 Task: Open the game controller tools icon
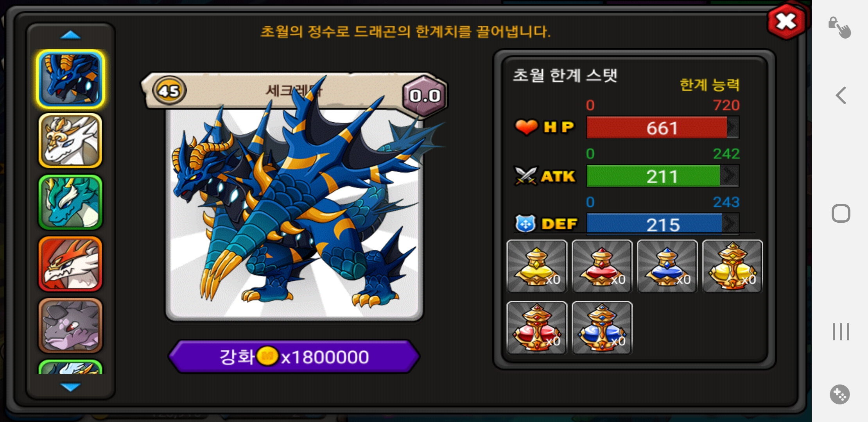[x=840, y=395]
